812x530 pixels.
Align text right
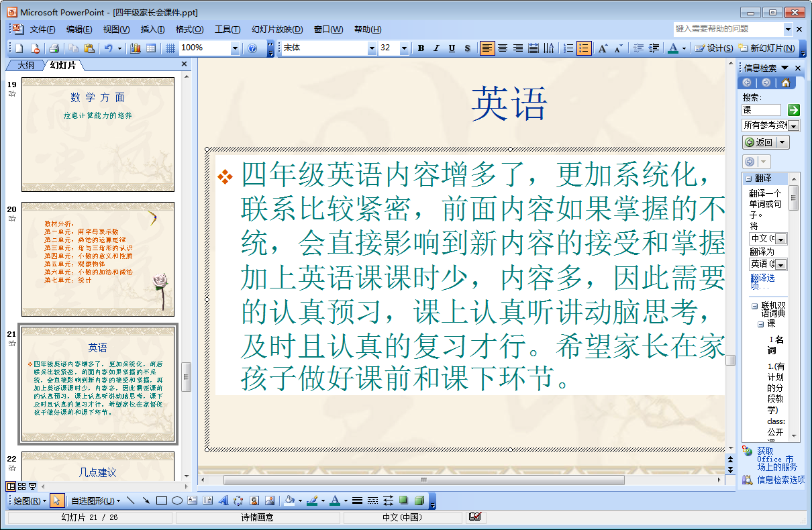click(517, 48)
